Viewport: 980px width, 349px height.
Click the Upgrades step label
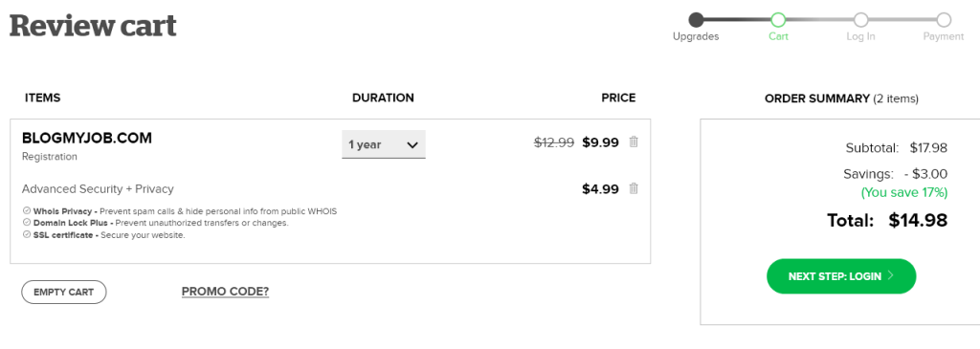click(696, 36)
